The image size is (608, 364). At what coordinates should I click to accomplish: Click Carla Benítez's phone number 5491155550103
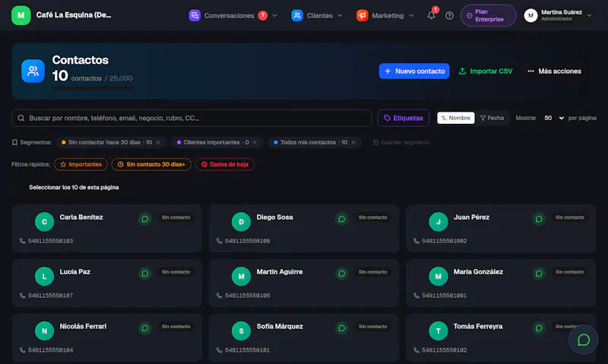[x=50, y=241]
